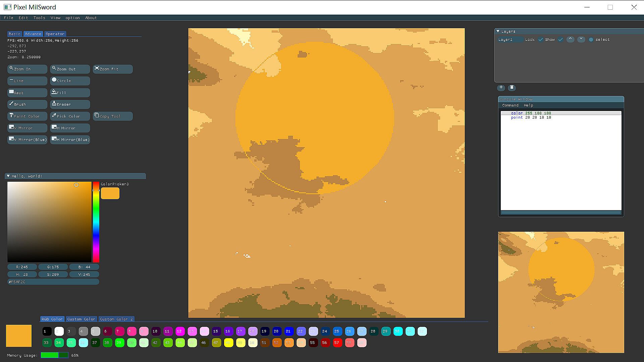The width and height of the screenshot is (644, 362).
Task: Move Layer1 up with the chevron button
Action: coord(570,39)
